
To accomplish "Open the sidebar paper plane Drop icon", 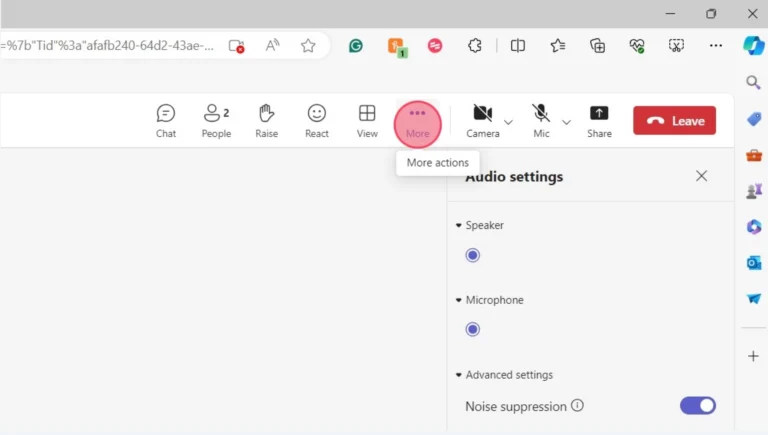I will (x=754, y=298).
